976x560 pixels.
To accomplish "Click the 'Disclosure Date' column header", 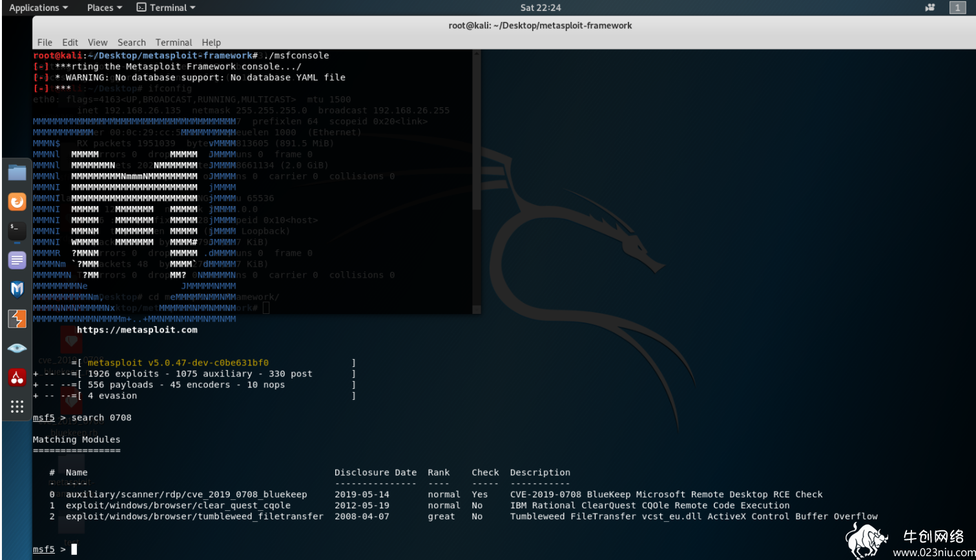I will tap(376, 472).
